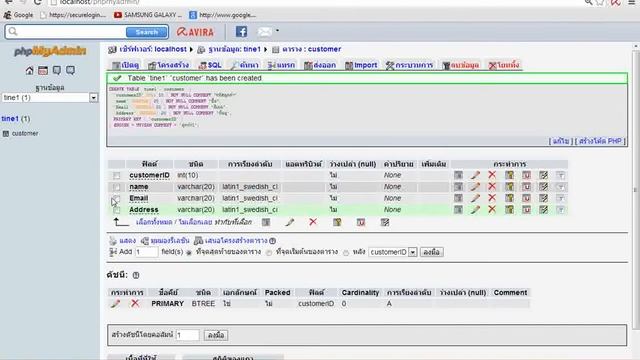Click with-selected pencil change icon below table

(x=289, y=222)
